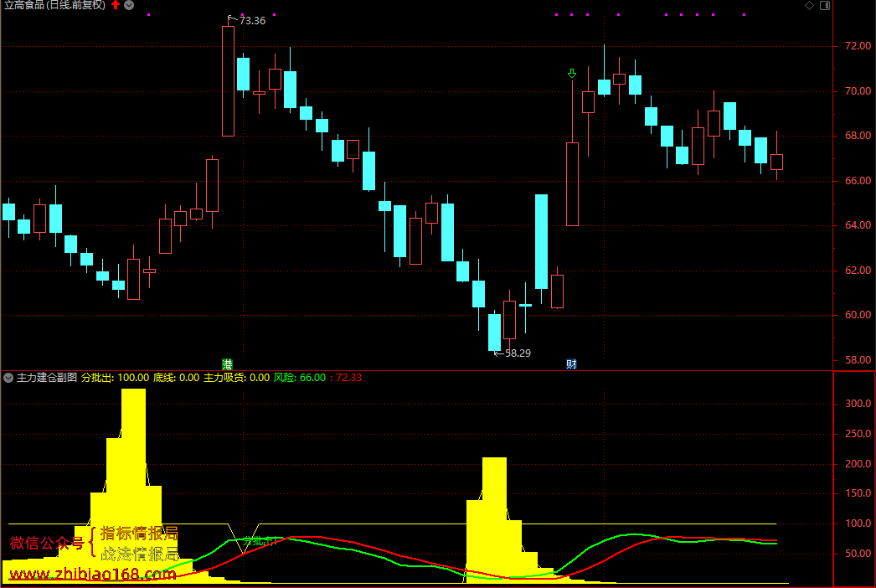This screenshot has height=588, width=876.
Task: Click the 底线: 0.00 indicator value
Action: tap(176, 378)
